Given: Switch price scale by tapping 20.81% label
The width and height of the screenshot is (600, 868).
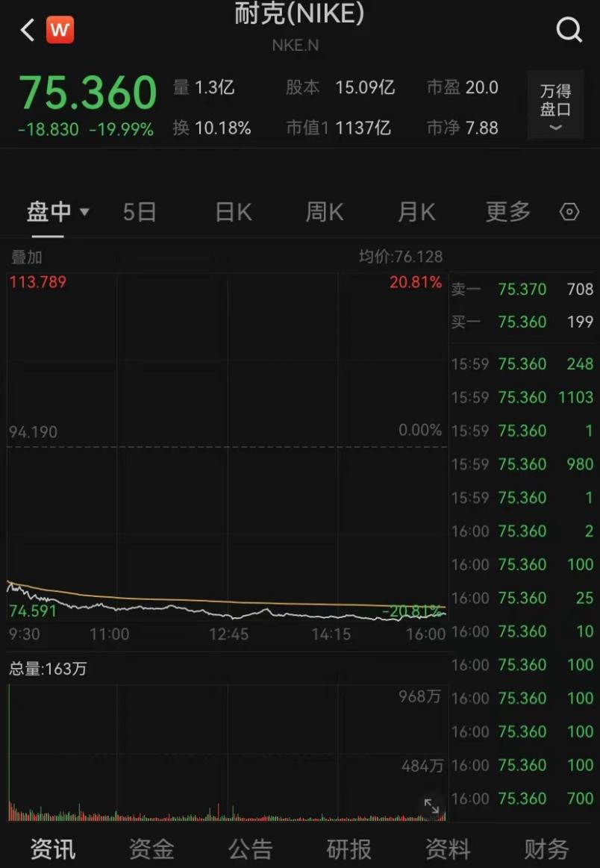Looking at the screenshot, I should (x=416, y=282).
